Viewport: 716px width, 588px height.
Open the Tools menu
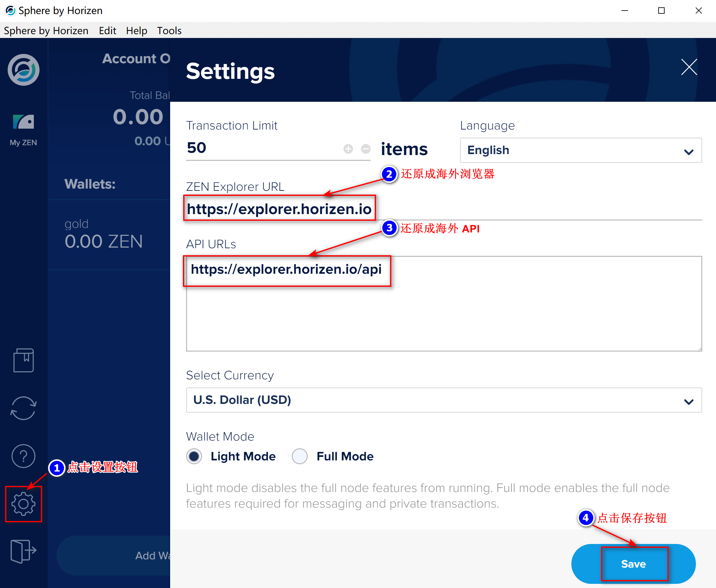tap(169, 31)
